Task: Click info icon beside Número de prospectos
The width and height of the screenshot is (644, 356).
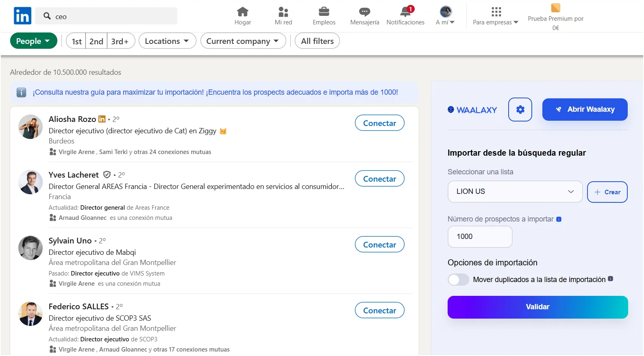Action: [559, 219]
